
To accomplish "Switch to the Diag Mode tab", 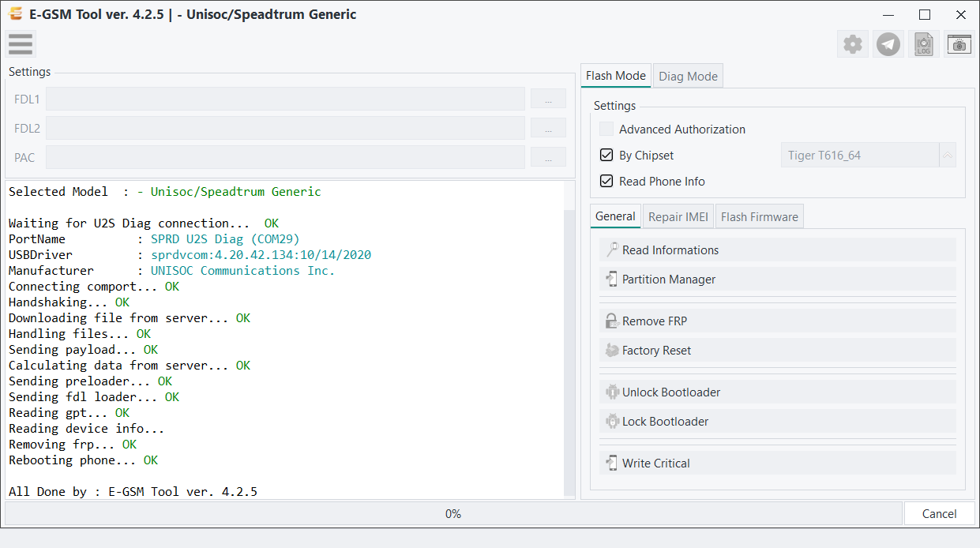I will 688,77.
